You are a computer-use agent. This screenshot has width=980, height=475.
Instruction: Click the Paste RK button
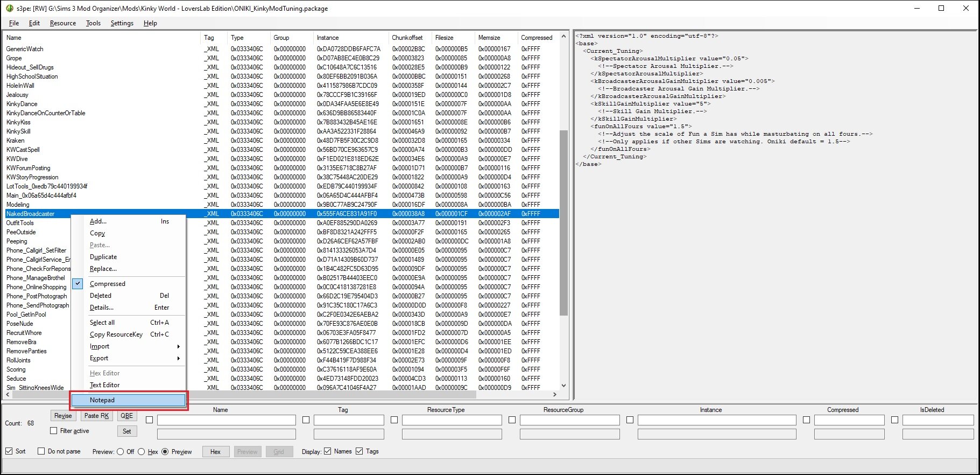[x=97, y=416]
